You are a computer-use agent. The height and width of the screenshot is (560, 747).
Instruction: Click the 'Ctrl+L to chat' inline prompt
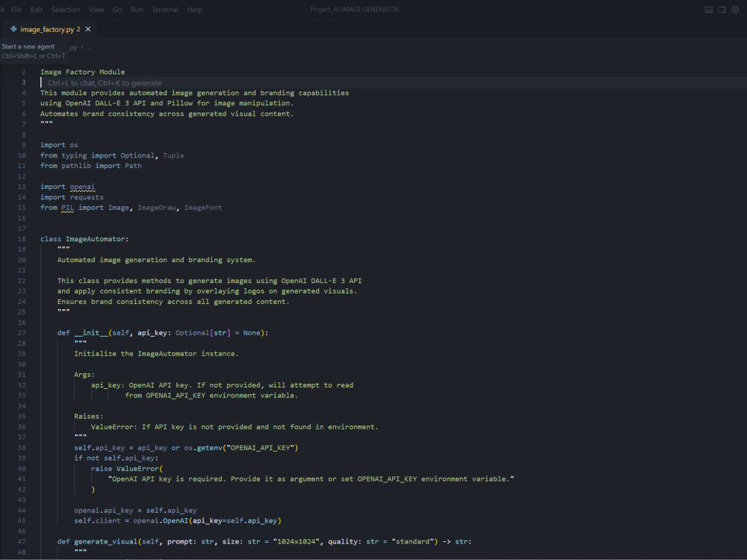(x=105, y=83)
